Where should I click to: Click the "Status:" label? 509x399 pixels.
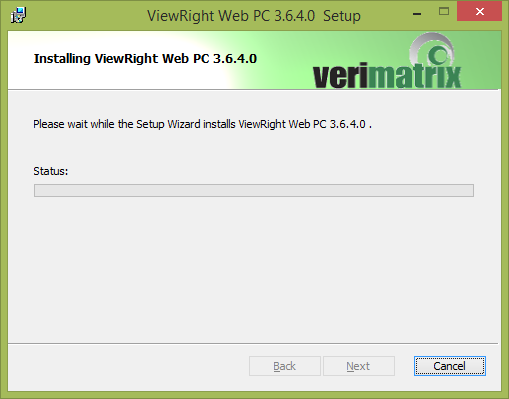[x=51, y=171]
